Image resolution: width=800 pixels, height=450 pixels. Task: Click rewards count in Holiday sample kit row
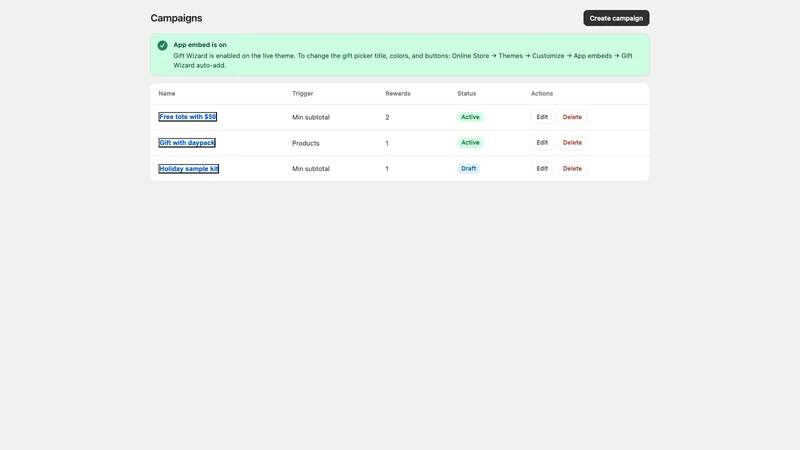tap(387, 168)
